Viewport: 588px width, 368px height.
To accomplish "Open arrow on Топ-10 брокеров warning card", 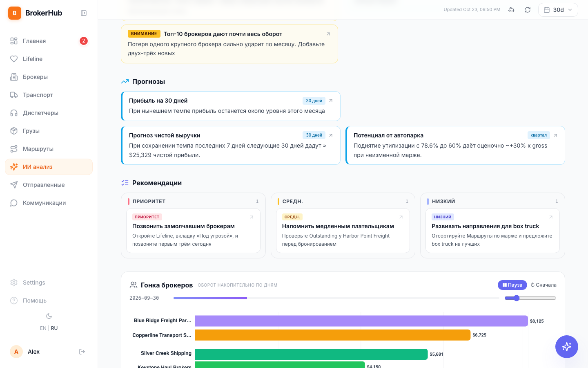I will point(328,34).
